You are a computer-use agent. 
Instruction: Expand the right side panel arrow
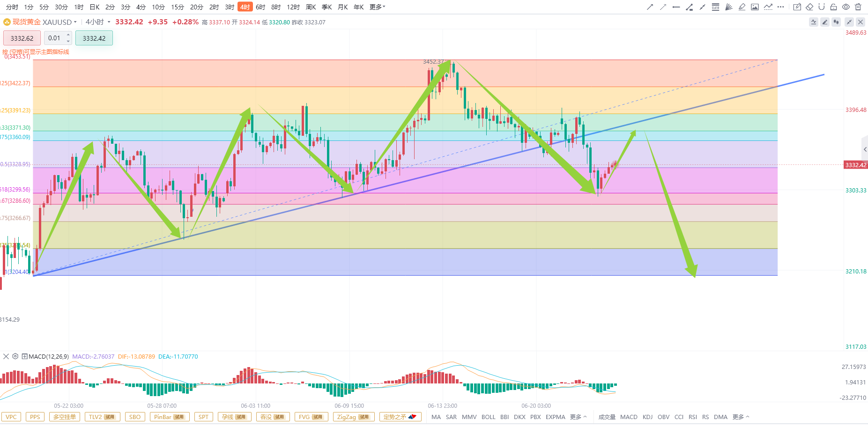[865, 149]
